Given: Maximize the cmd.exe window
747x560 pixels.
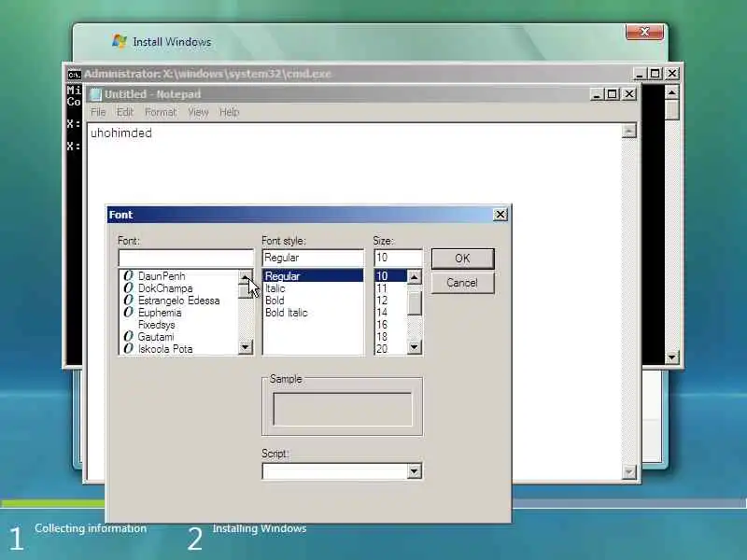Looking at the screenshot, I should click(655, 74).
